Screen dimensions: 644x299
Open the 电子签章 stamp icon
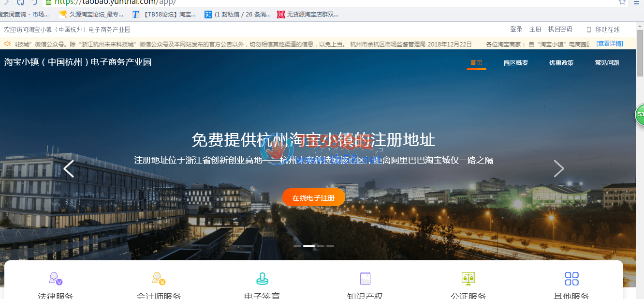pos(262,278)
